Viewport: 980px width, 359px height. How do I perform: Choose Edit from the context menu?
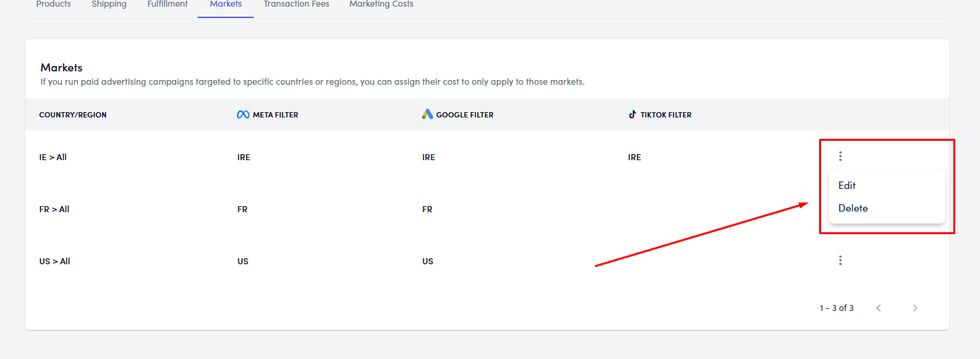[847, 186]
